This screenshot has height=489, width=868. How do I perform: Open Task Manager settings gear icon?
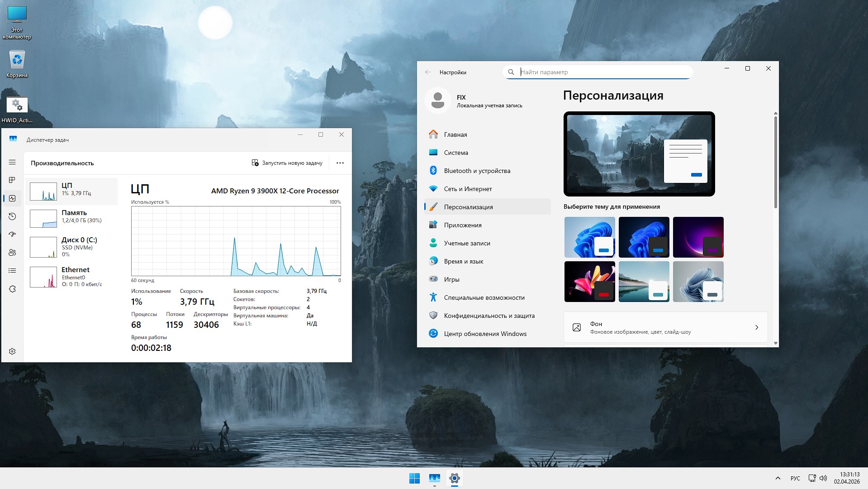click(12, 351)
